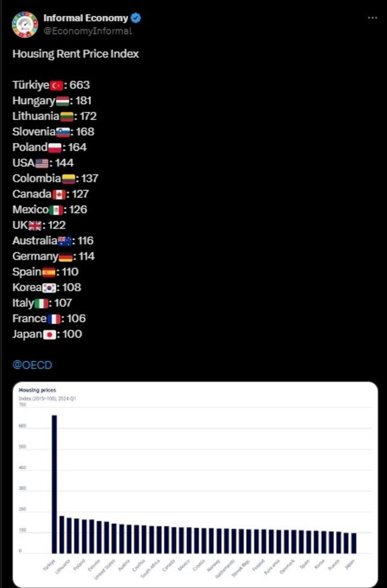Click the tall Türkiye bar in chart
The height and width of the screenshot is (588, 387).
pyautogui.click(x=54, y=484)
